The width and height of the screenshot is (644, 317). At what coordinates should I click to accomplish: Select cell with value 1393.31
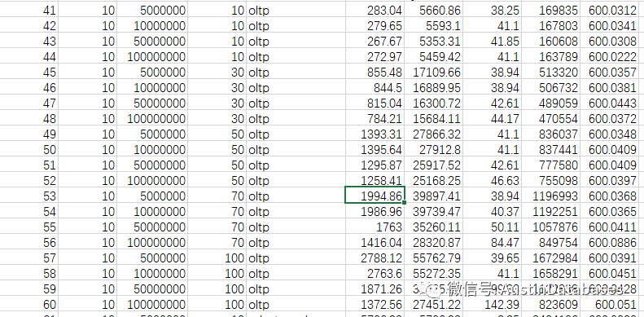pos(375,134)
